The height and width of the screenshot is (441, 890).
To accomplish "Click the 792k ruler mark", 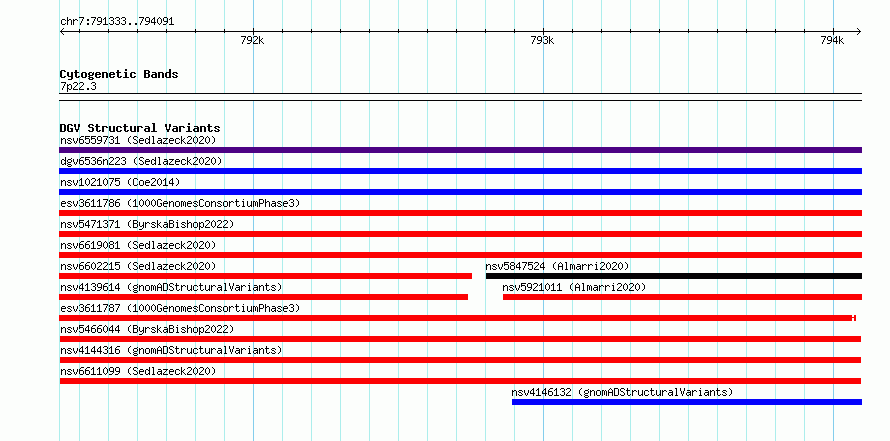I will pos(252,40).
